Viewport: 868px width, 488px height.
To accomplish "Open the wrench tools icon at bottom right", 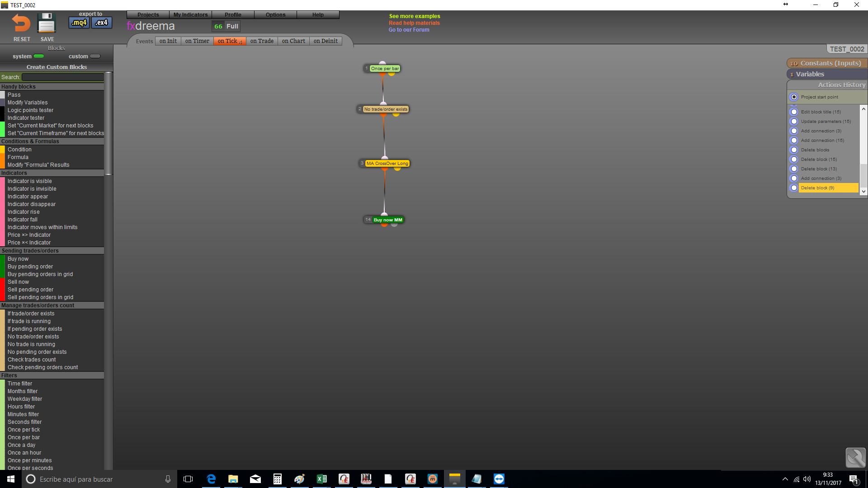I will coord(855,458).
